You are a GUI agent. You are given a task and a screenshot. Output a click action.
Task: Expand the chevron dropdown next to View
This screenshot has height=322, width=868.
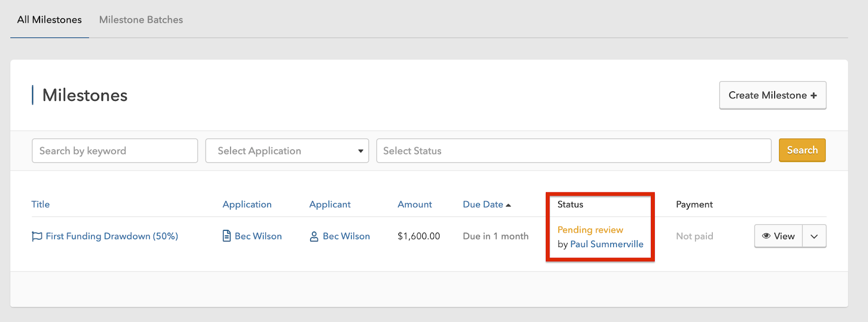tap(814, 236)
